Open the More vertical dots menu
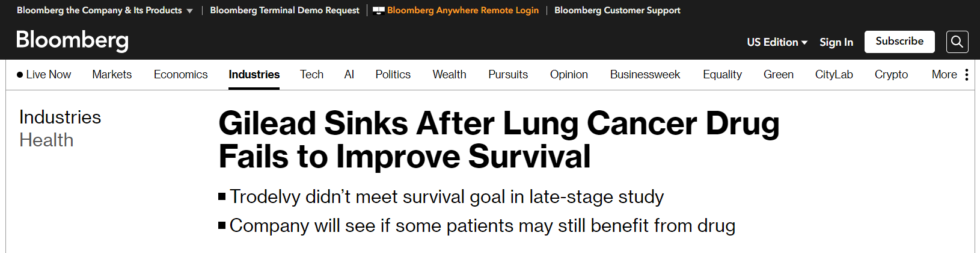This screenshot has height=253, width=980. click(967, 75)
